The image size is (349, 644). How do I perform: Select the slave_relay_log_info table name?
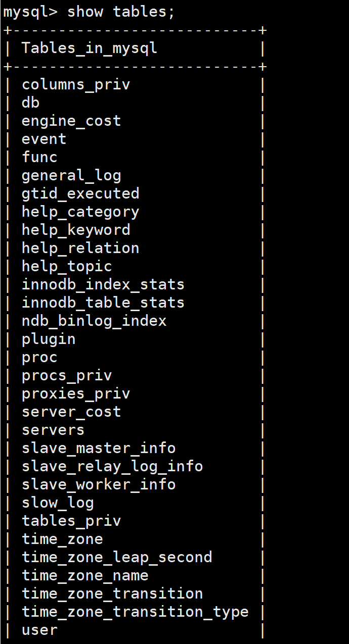[112, 466]
